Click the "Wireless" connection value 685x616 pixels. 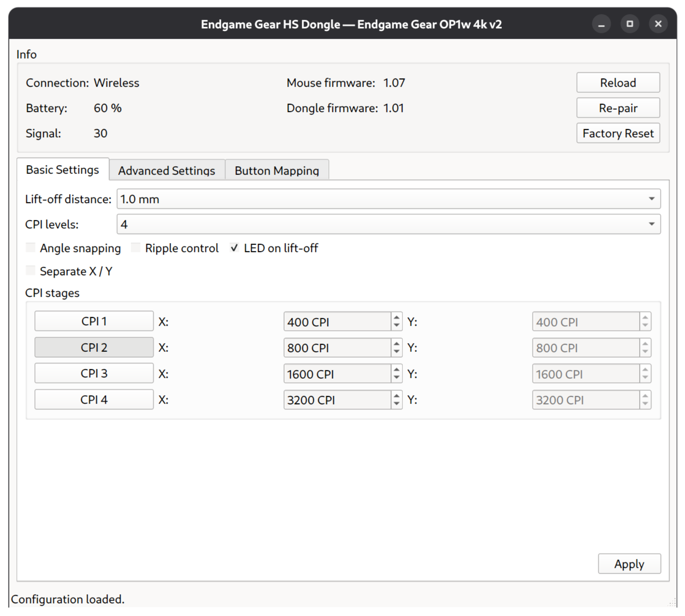(x=116, y=83)
